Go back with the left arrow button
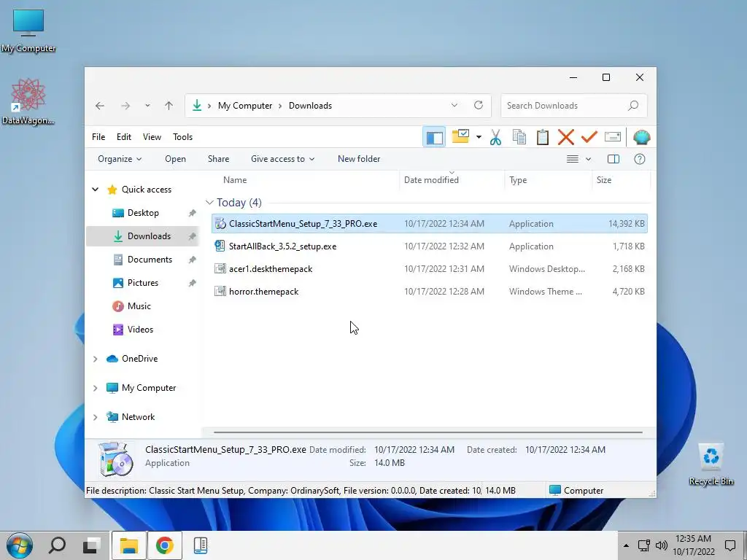 coord(99,106)
